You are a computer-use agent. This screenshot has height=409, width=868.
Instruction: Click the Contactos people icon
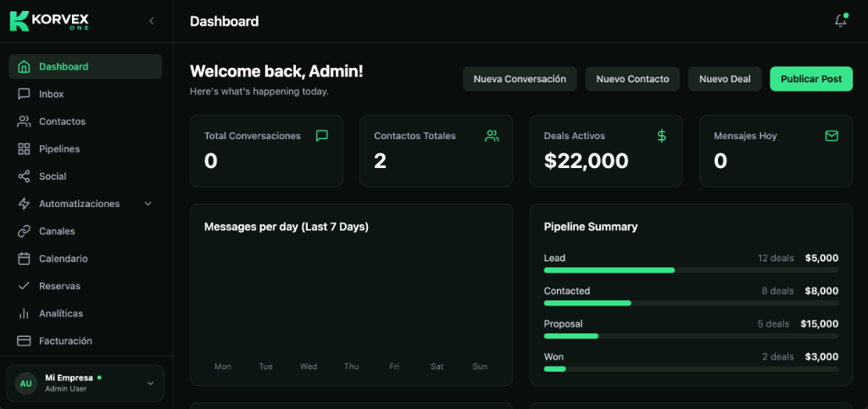click(24, 121)
